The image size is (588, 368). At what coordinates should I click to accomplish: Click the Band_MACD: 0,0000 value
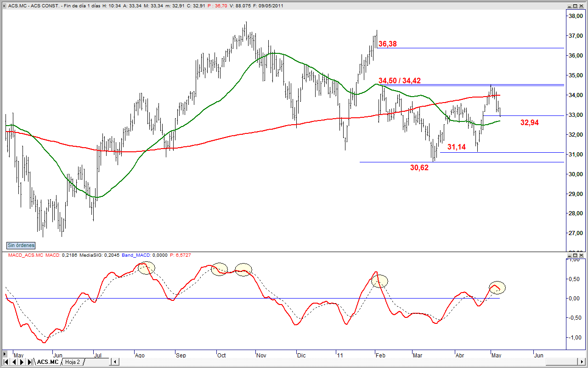click(145, 255)
